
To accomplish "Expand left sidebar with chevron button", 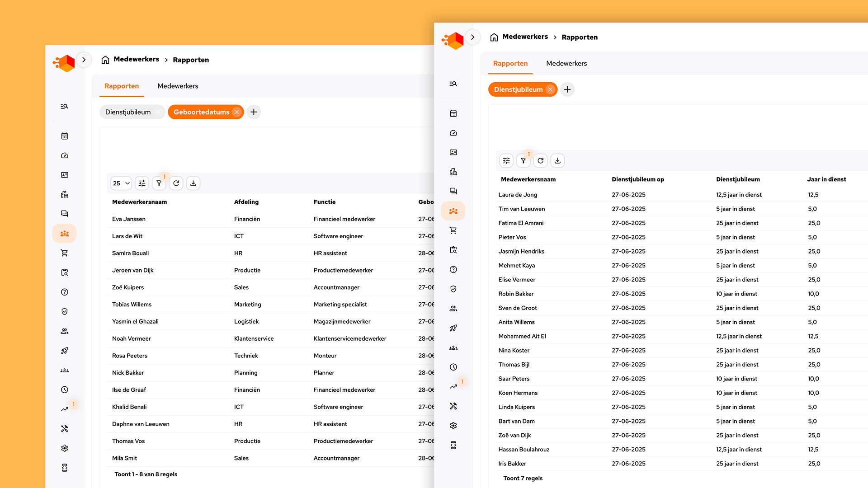I will [84, 60].
